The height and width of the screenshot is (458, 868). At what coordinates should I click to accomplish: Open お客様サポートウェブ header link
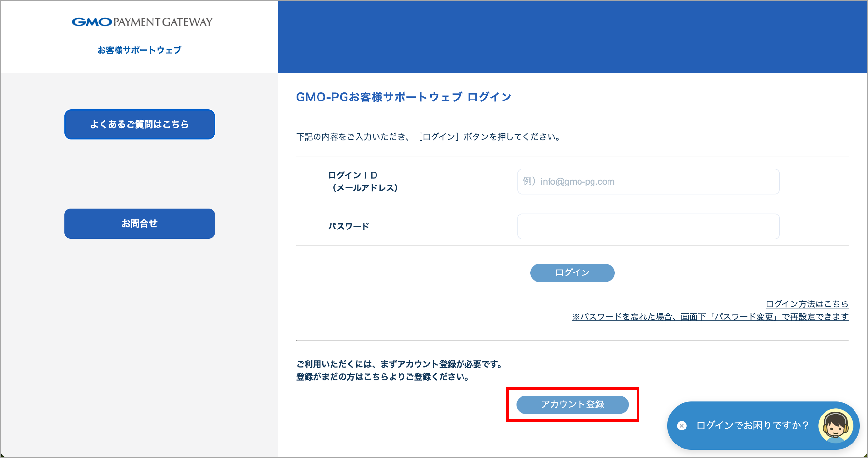tap(139, 50)
